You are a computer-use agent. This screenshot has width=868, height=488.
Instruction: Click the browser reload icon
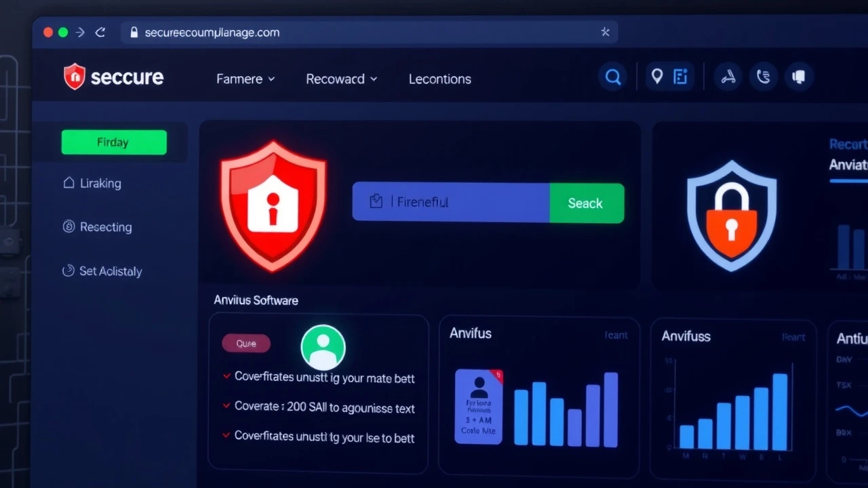tap(100, 32)
